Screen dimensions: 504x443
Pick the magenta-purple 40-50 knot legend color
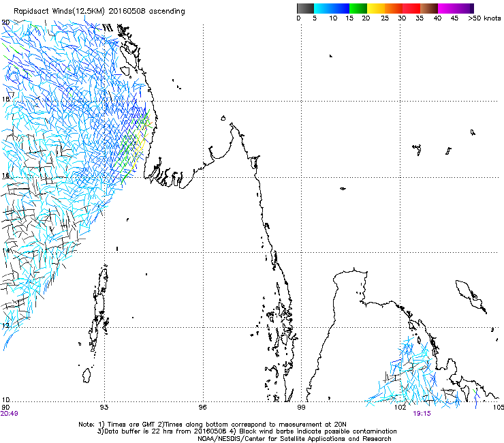tap(456, 8)
